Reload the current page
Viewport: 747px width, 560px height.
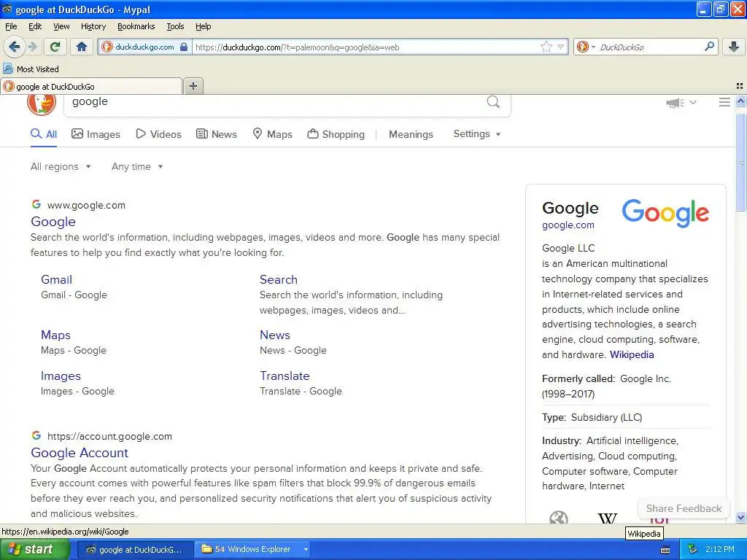(55, 47)
